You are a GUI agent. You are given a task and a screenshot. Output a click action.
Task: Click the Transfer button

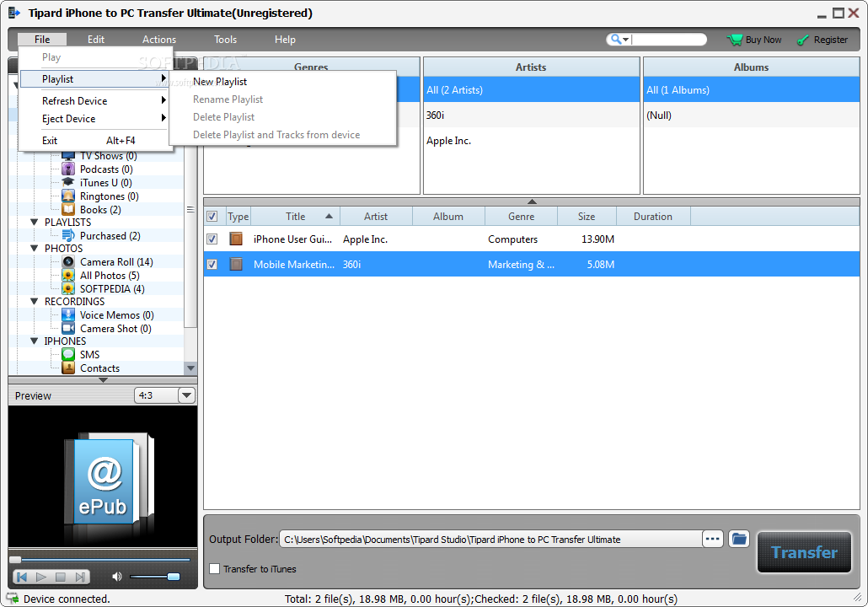point(804,552)
